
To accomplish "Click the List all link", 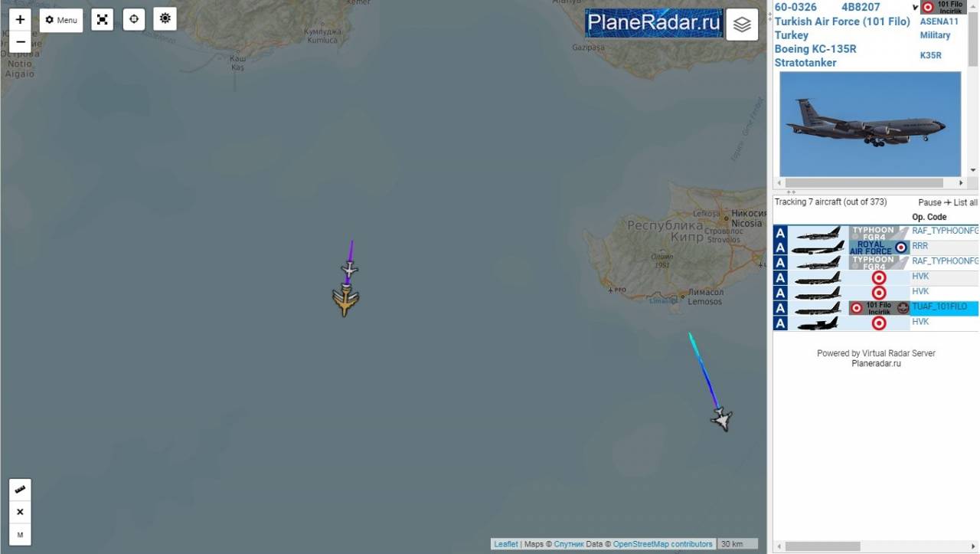I will pos(965,202).
